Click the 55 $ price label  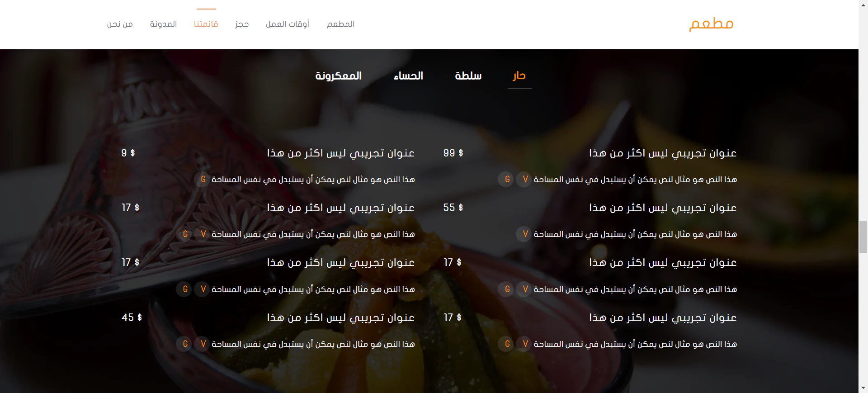tap(453, 208)
